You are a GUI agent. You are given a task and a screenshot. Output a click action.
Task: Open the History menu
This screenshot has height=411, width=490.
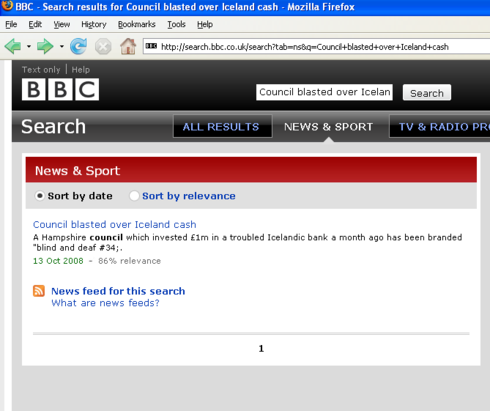pyautogui.click(x=94, y=24)
